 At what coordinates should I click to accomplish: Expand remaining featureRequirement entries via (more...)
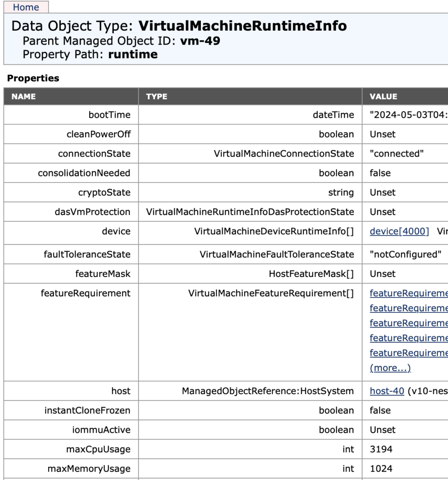pyautogui.click(x=390, y=368)
